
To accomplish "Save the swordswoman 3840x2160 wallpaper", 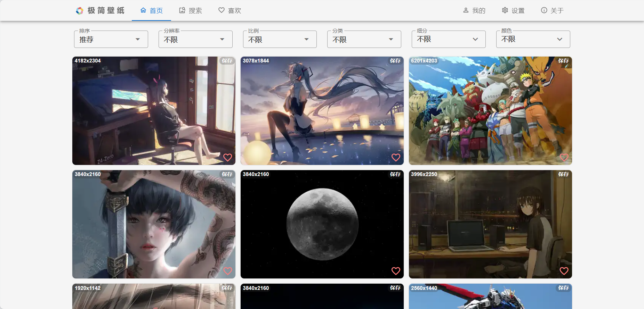I will point(227,174).
